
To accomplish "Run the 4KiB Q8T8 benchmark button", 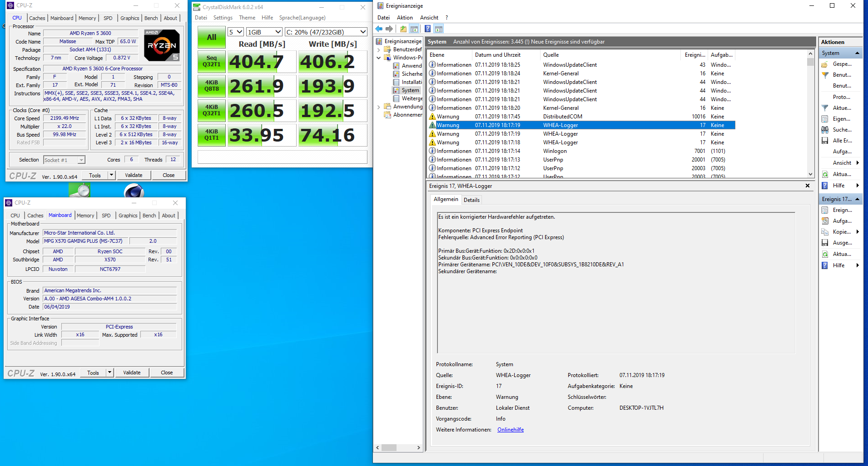I will [212, 86].
